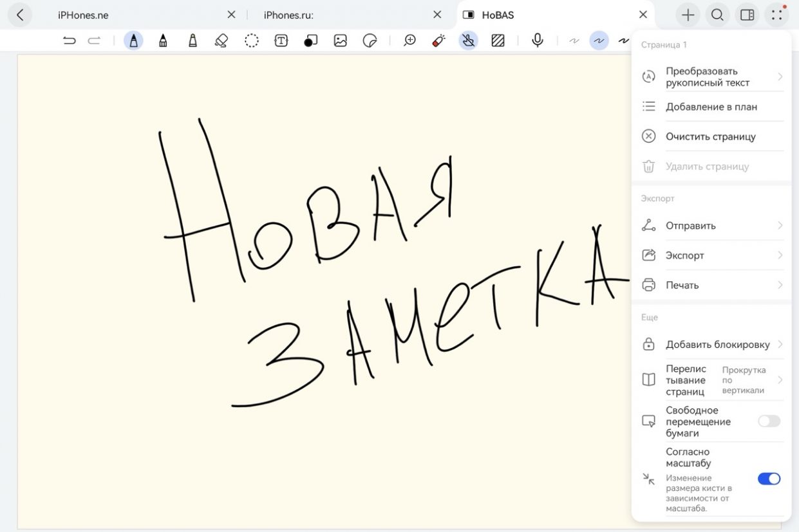799x532 pixels.
Task: Expand the Отправить chevron arrow
Action: click(780, 226)
